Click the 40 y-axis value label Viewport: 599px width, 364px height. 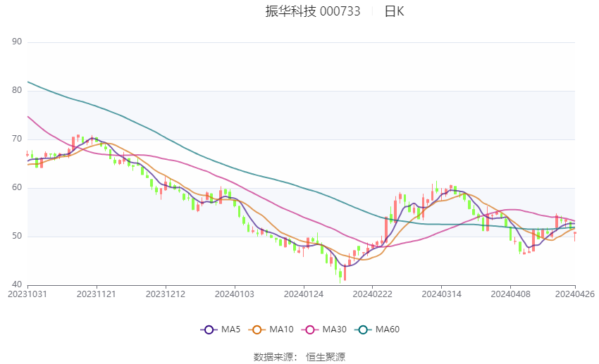pyautogui.click(x=17, y=284)
